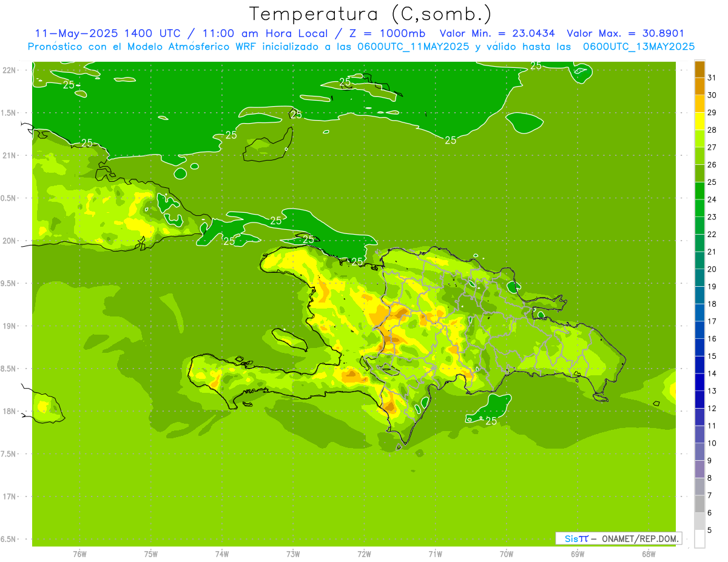Click the 68W longitude axis label
Viewport: 728px width, 562px height.
[x=649, y=554]
